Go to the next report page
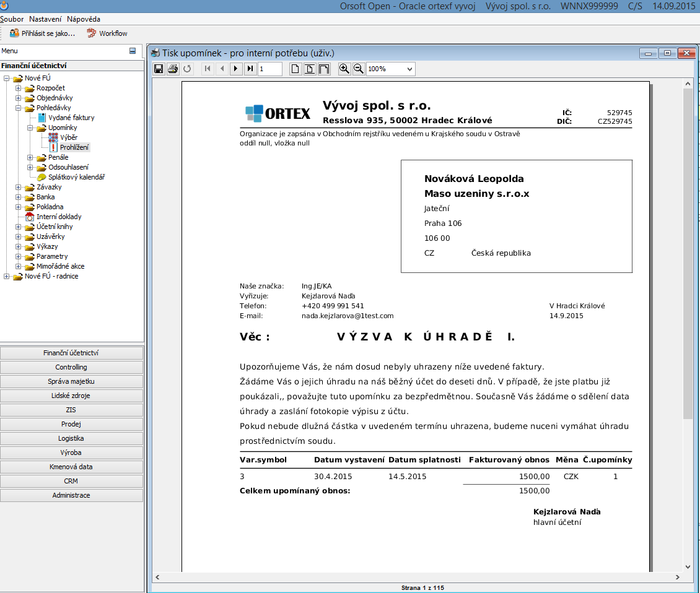 (x=236, y=69)
